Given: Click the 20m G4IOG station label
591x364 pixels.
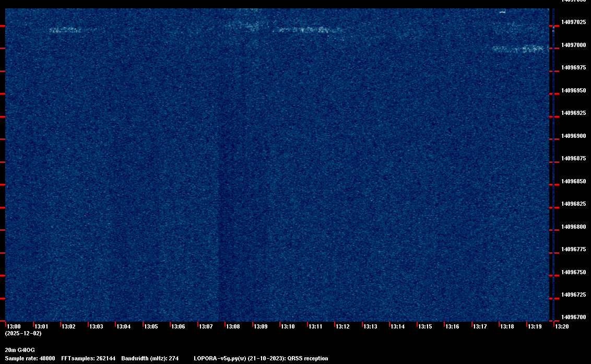Looking at the screenshot, I should point(20,350).
